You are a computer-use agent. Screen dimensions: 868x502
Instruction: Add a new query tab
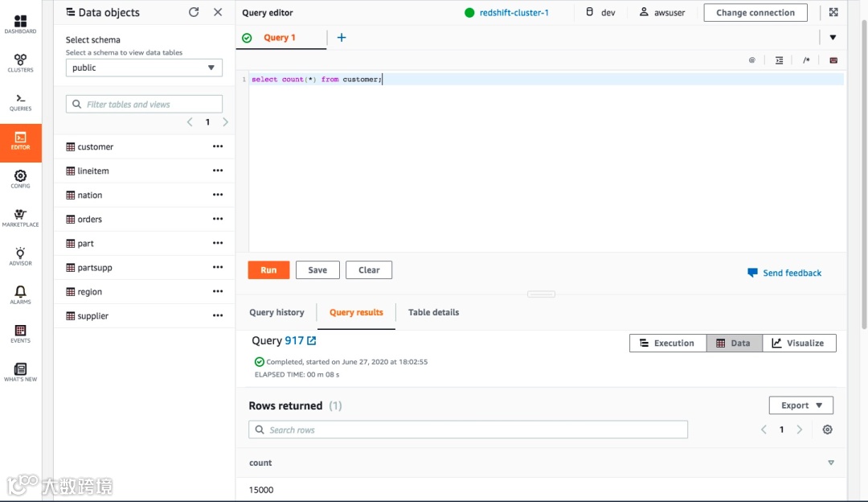[x=342, y=37]
